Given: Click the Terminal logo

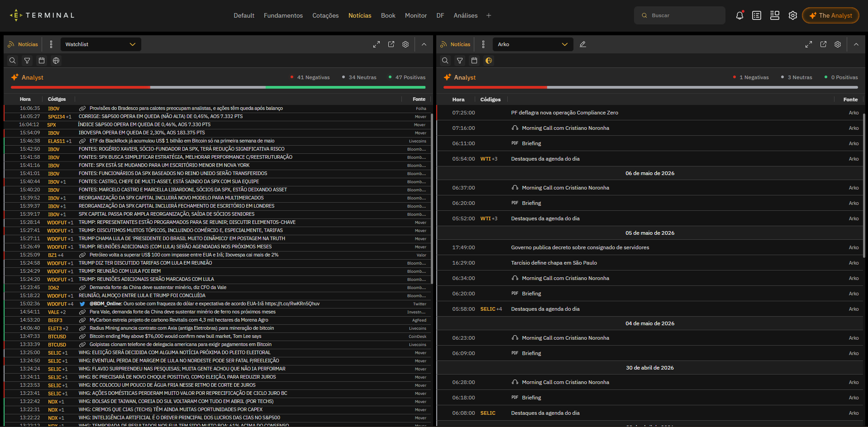Looking at the screenshot, I should [42, 15].
